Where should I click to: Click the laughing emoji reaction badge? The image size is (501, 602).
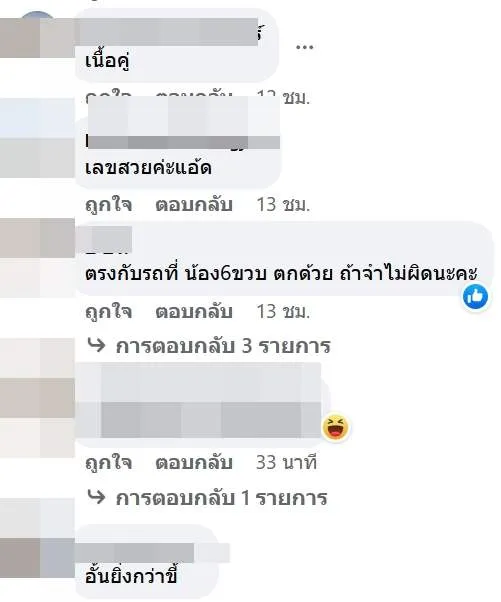tap(336, 427)
